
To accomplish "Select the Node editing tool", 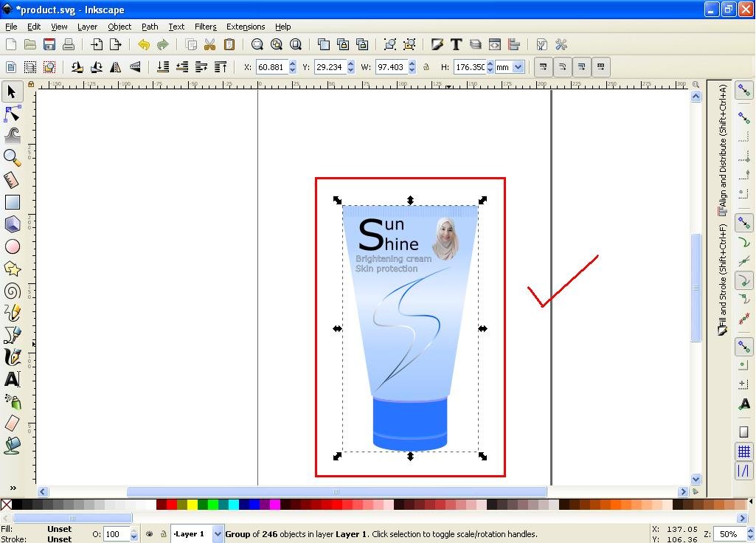I will pyautogui.click(x=12, y=113).
